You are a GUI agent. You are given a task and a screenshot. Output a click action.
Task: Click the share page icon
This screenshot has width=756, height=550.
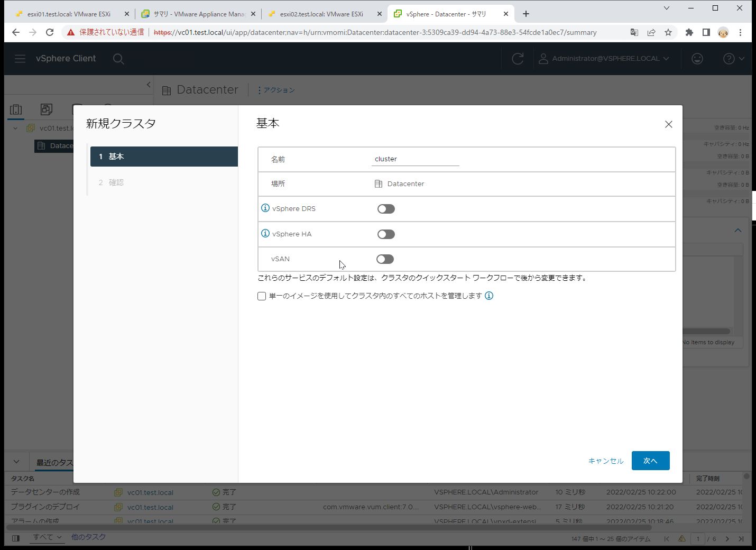pyautogui.click(x=651, y=32)
